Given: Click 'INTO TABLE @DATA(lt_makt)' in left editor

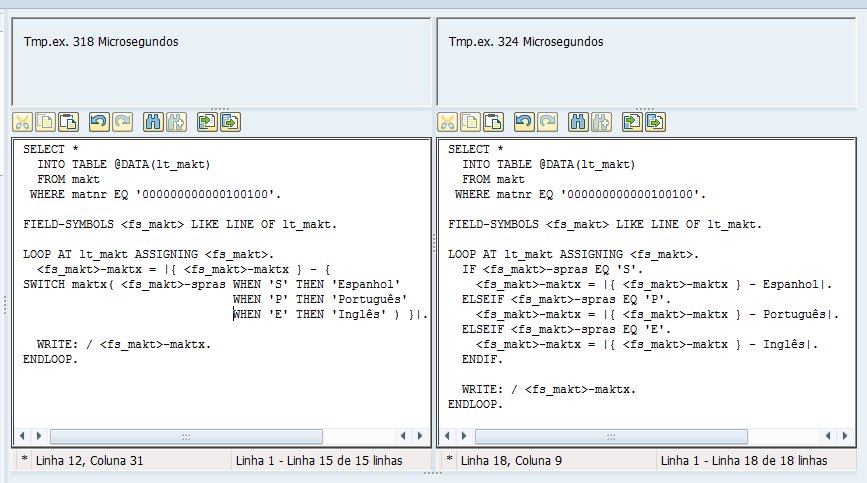Looking at the screenshot, I should pos(124,164).
